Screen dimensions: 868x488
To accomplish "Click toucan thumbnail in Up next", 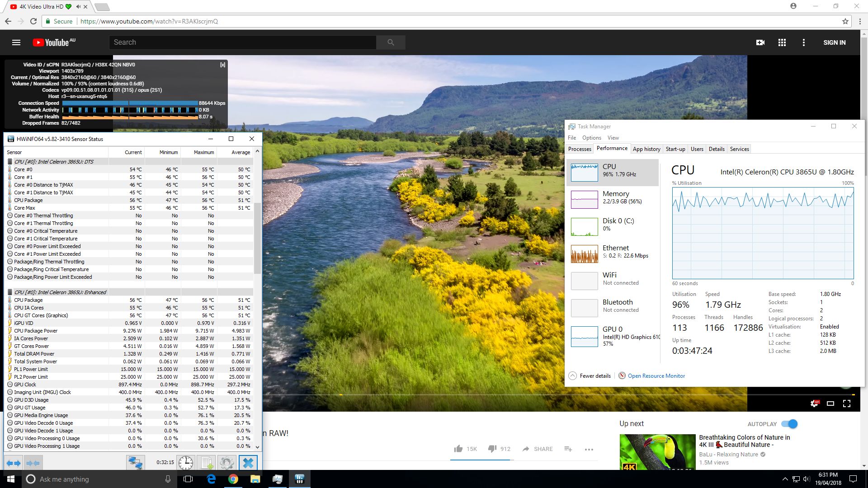I will point(657,452).
